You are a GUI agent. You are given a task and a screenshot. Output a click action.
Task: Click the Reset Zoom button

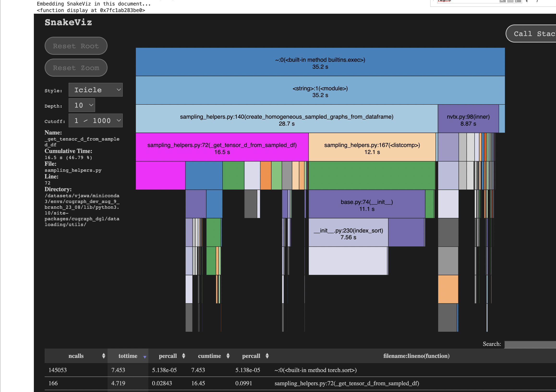tap(76, 67)
